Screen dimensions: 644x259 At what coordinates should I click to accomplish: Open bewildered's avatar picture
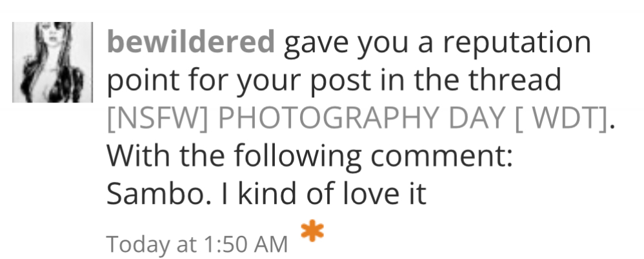tap(53, 62)
